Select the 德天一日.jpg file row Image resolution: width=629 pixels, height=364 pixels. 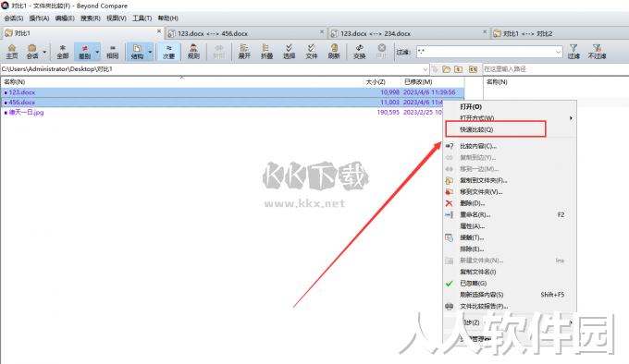point(232,112)
